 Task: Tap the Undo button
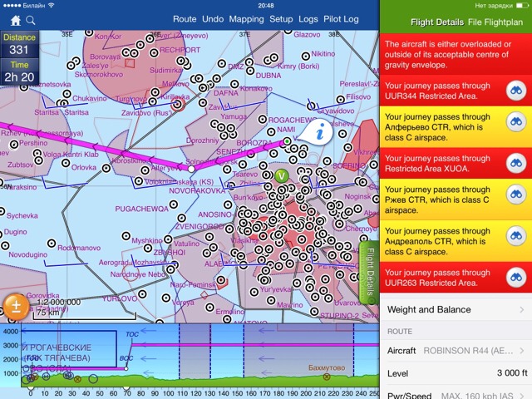coord(212,19)
